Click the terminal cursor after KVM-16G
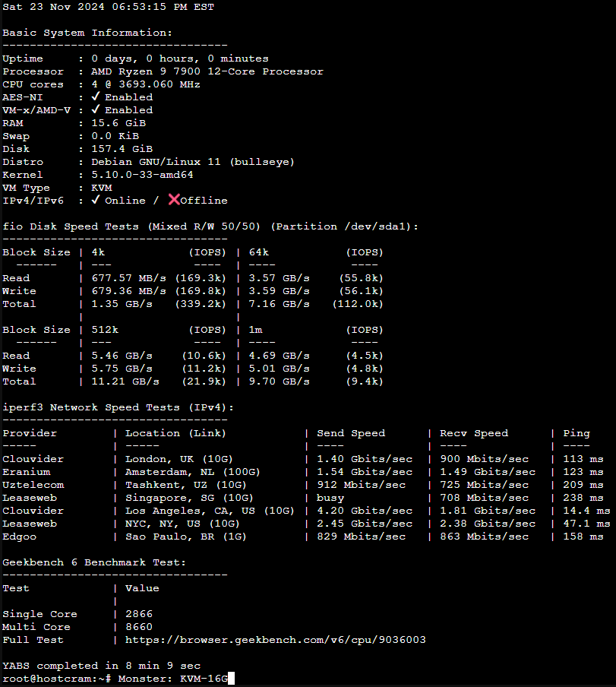616x687 pixels. [x=231, y=678]
